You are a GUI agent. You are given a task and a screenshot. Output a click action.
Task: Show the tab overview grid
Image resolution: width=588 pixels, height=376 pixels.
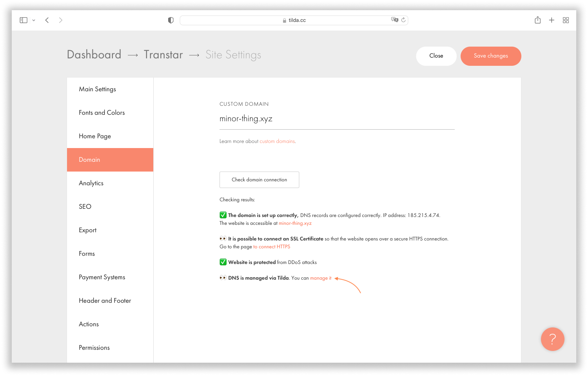[x=566, y=20]
